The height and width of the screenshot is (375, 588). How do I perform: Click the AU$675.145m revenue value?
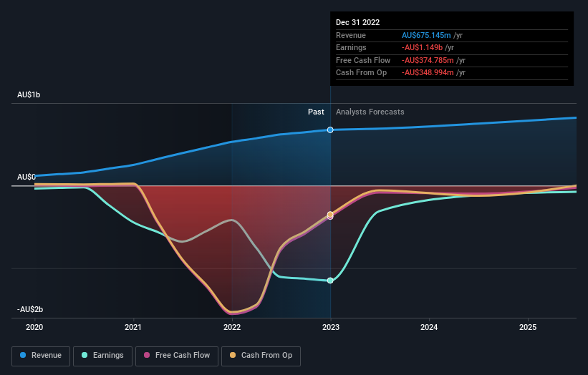426,35
